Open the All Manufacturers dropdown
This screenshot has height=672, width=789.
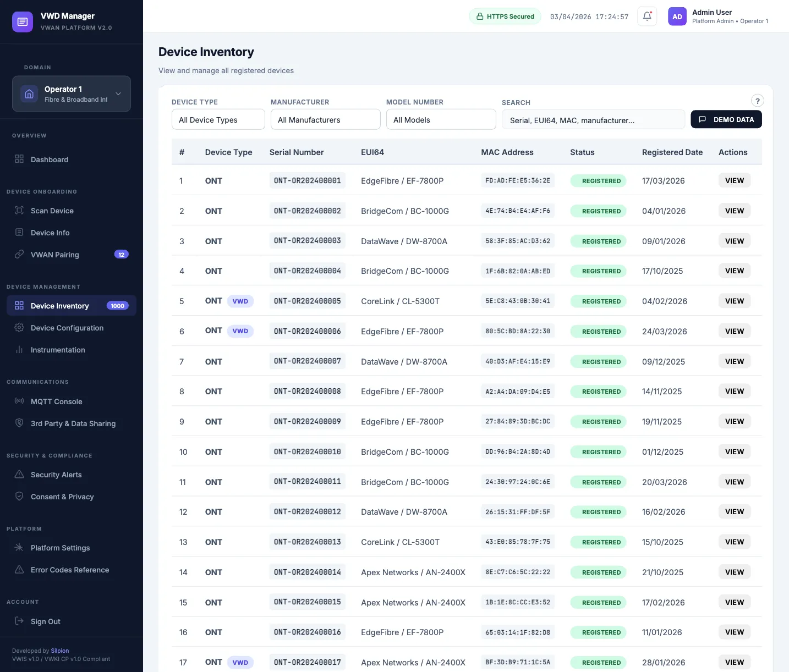coord(325,120)
